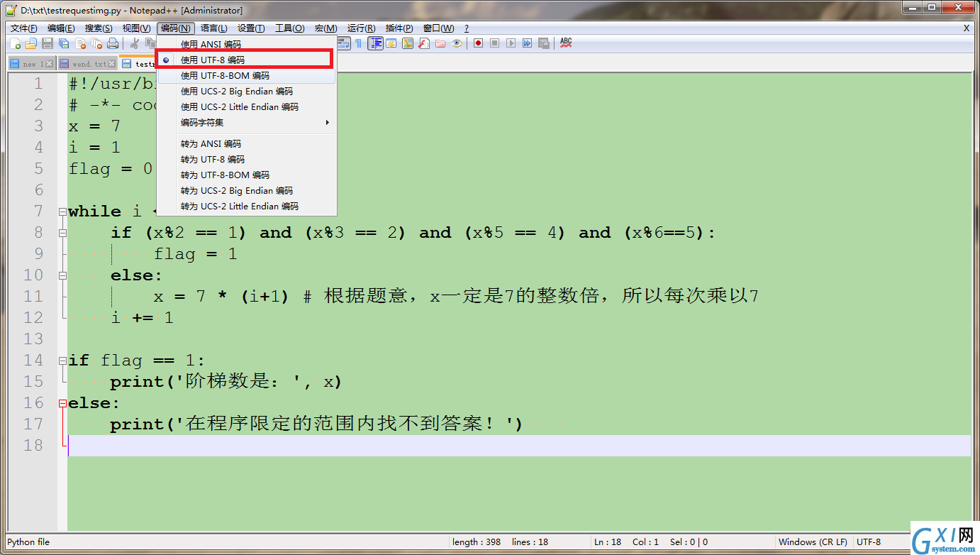Open the 设置(T) menu
This screenshot has height=555, width=980.
(x=251, y=28)
